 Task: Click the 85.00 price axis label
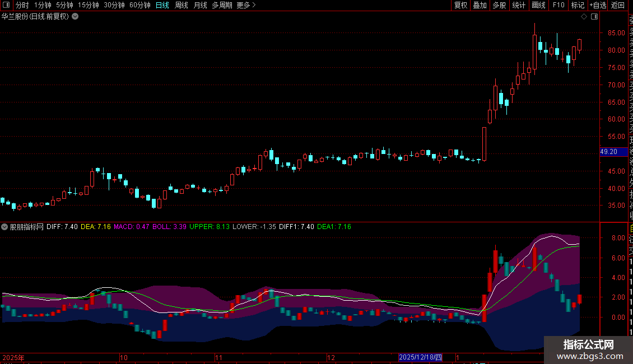click(x=616, y=33)
